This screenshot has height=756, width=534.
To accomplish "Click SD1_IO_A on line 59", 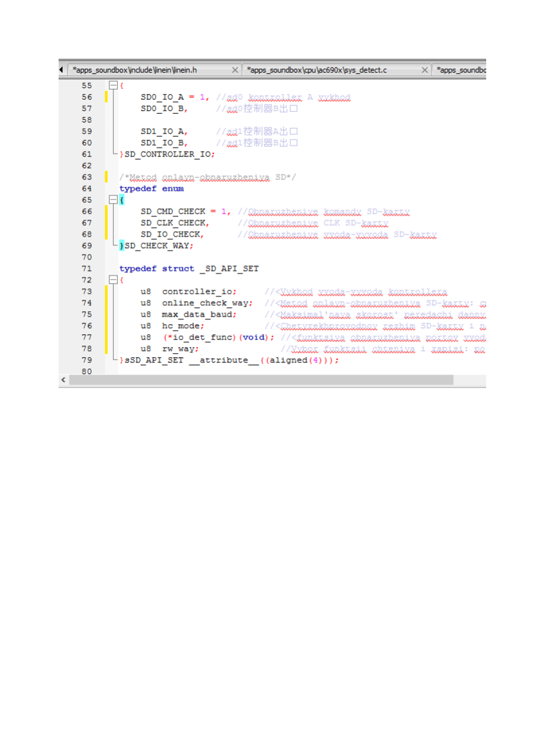I will pyautogui.click(x=162, y=131).
